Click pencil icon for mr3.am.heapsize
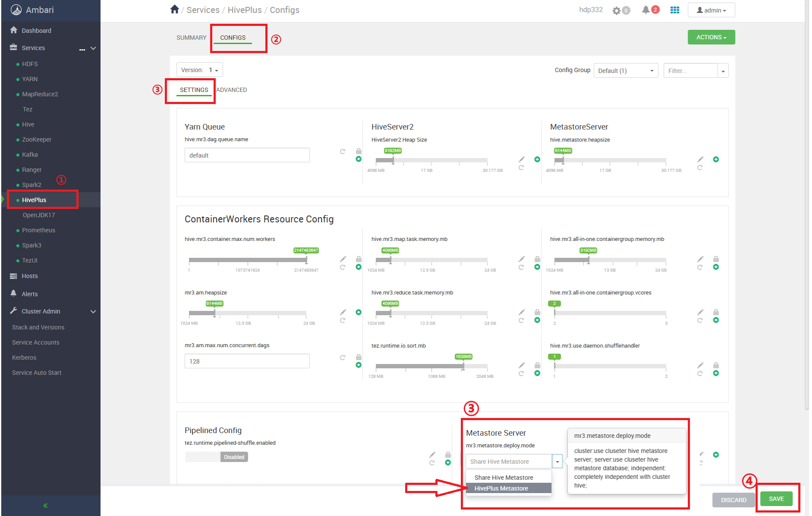 (x=343, y=312)
